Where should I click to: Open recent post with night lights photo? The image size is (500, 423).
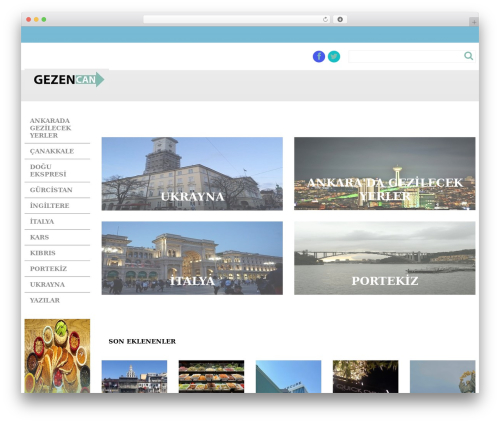[365, 376]
